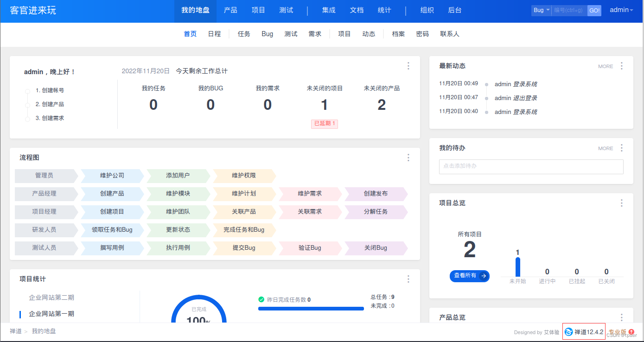Click the 创建发布 flow step

[376, 194]
